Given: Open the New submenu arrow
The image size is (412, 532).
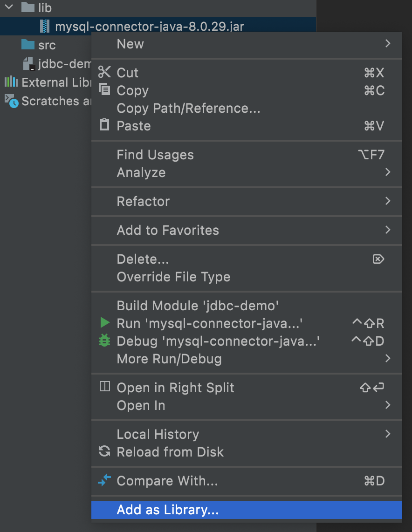Looking at the screenshot, I should 388,44.
